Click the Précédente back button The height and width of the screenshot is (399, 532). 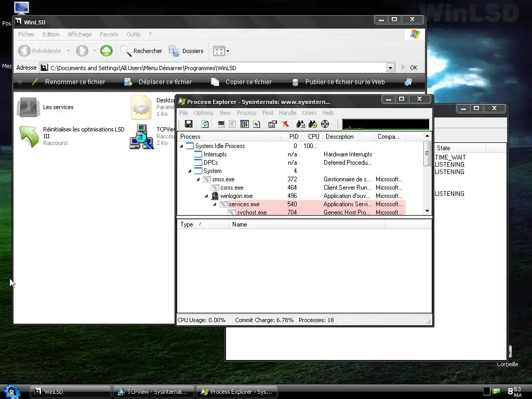tap(39, 51)
